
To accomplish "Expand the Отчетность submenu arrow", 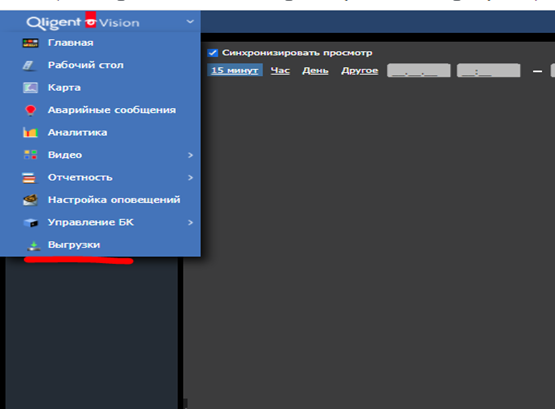I will (x=190, y=178).
